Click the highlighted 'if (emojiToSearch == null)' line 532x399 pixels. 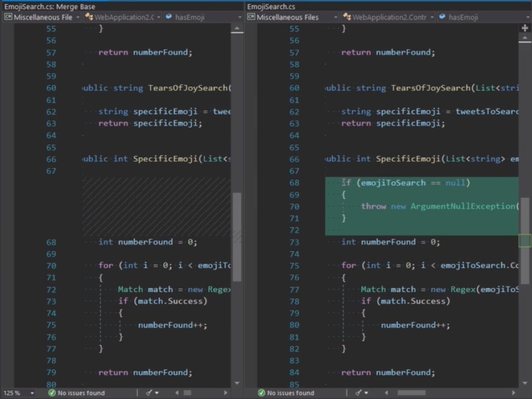tap(406, 183)
